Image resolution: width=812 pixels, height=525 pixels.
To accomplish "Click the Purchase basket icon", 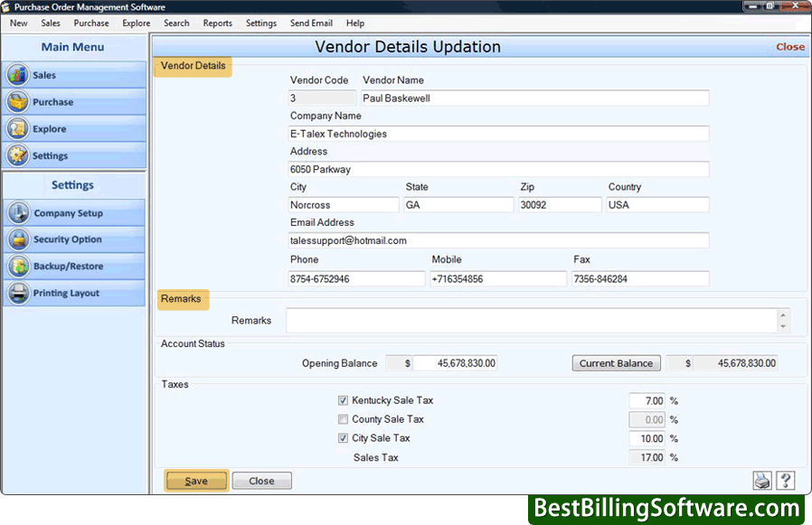I will [x=18, y=102].
